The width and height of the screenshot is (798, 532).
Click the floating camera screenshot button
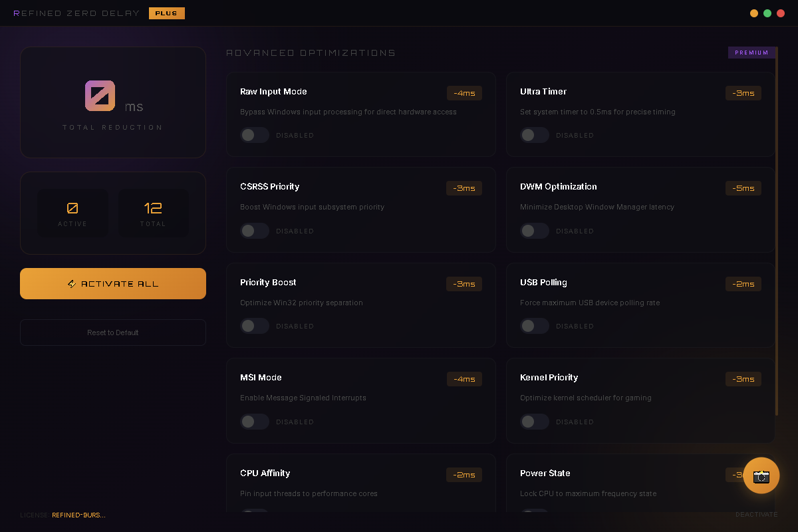[x=761, y=475]
